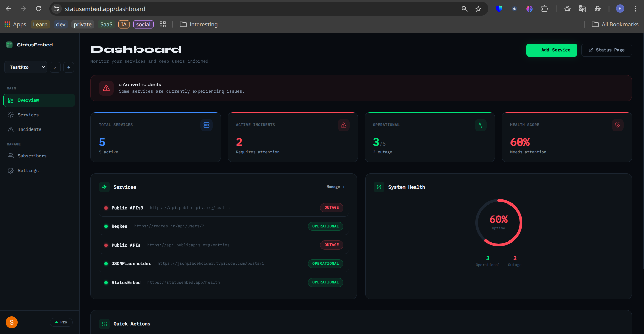Open project in new tab arrow icon

(x=55, y=67)
